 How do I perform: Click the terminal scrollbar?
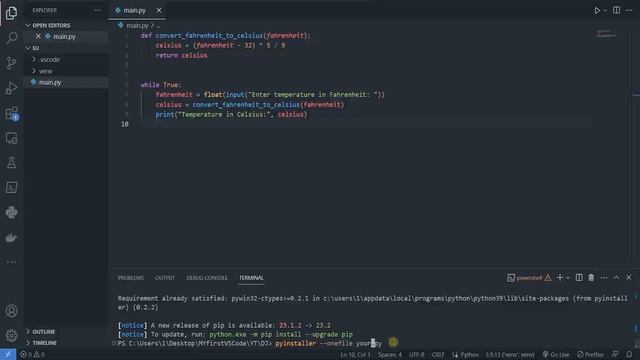tap(636, 320)
